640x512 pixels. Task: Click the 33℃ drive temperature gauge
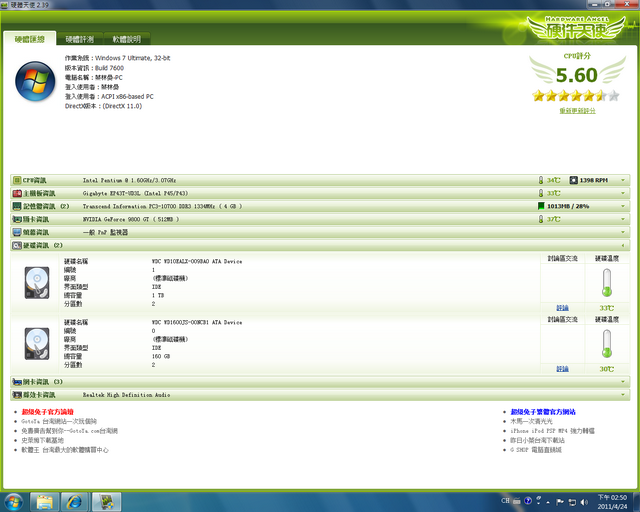click(x=607, y=283)
